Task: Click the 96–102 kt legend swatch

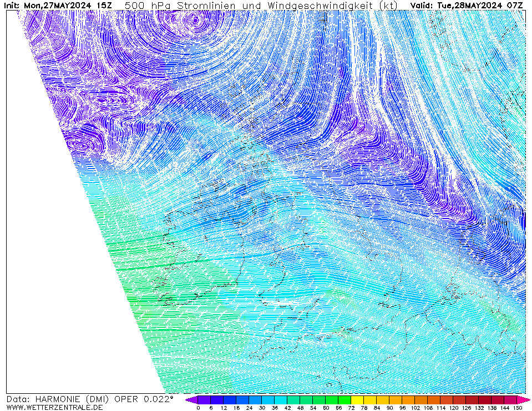Action: coord(409,400)
